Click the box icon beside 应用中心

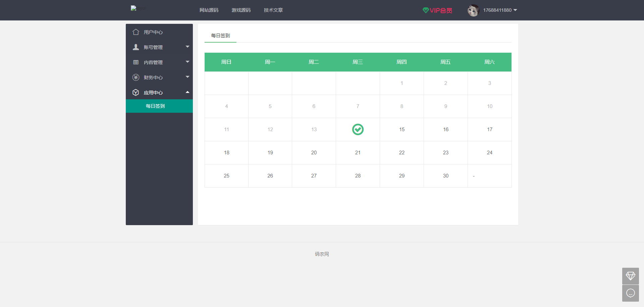tap(136, 92)
